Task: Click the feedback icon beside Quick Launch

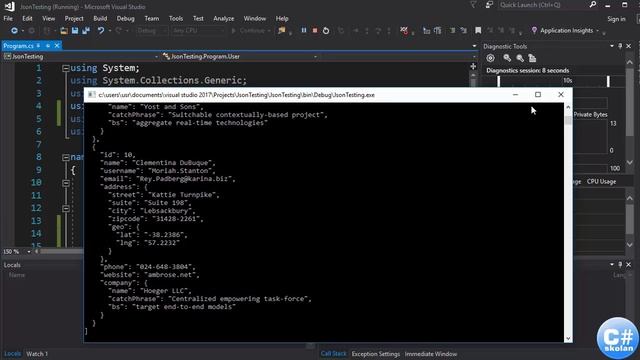Action: (489, 4)
